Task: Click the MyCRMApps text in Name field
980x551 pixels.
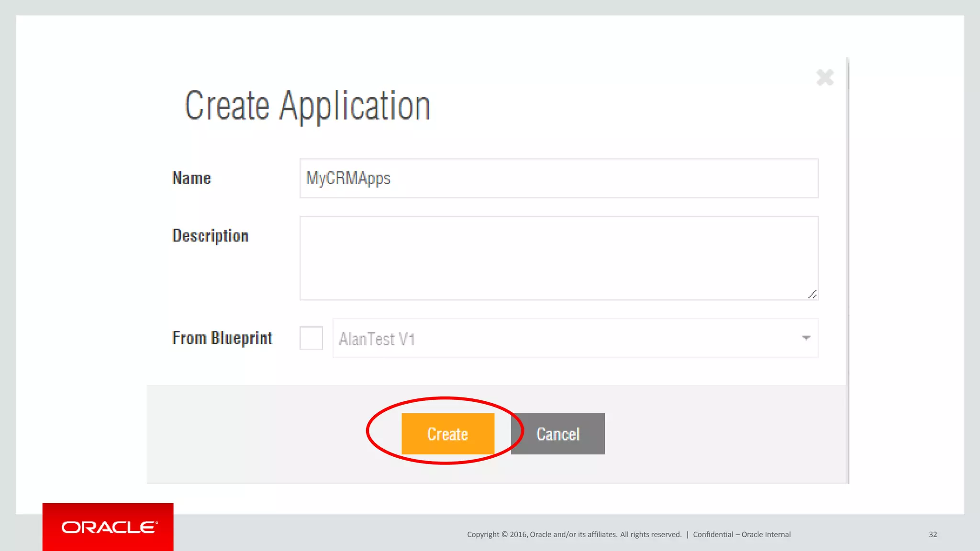Action: coord(348,178)
